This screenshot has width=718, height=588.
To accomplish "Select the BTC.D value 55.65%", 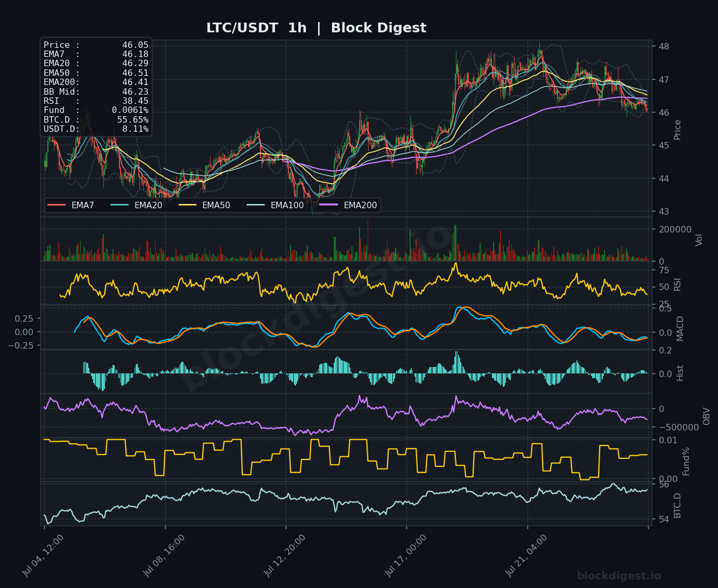I will click(133, 119).
